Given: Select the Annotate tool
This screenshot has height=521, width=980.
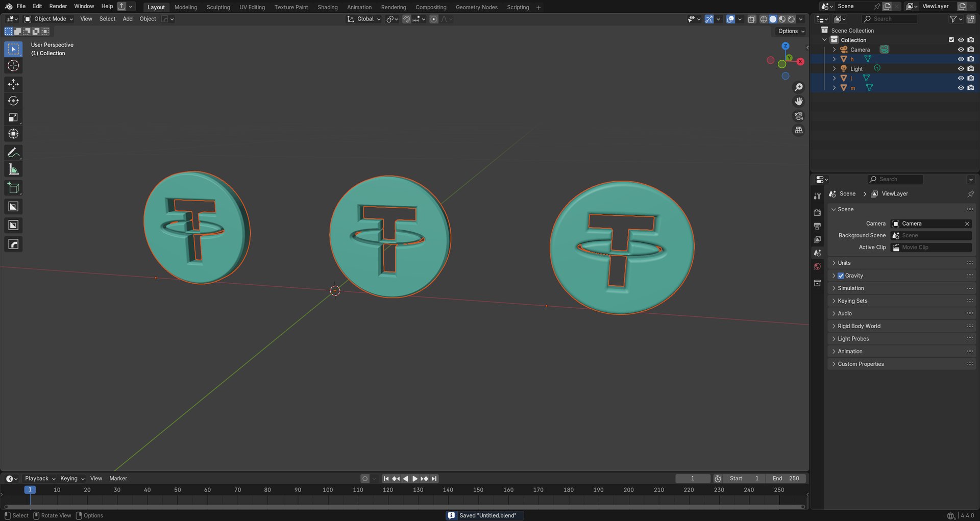Looking at the screenshot, I should point(13,153).
